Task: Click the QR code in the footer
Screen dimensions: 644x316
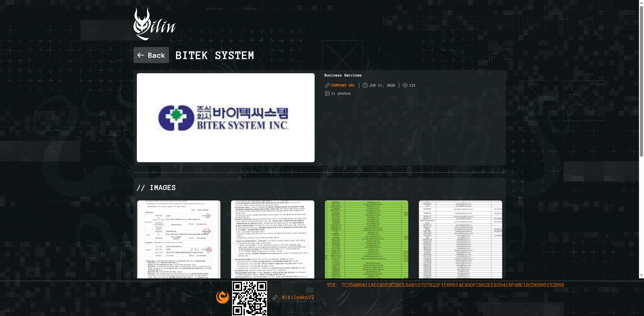Action: [250, 299]
